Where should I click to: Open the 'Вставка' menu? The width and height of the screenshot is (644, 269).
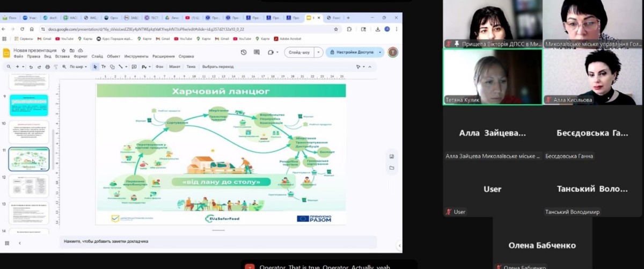coord(62,56)
